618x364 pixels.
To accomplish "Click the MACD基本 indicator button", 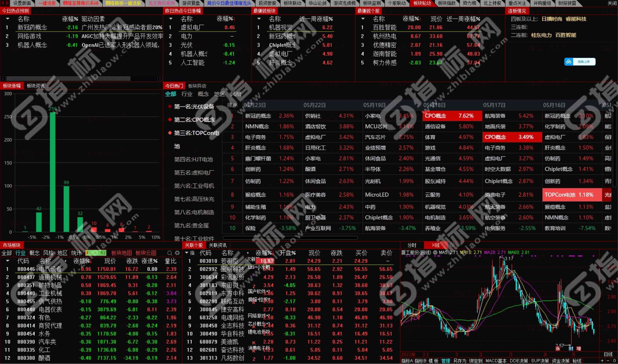I will 496,361.
